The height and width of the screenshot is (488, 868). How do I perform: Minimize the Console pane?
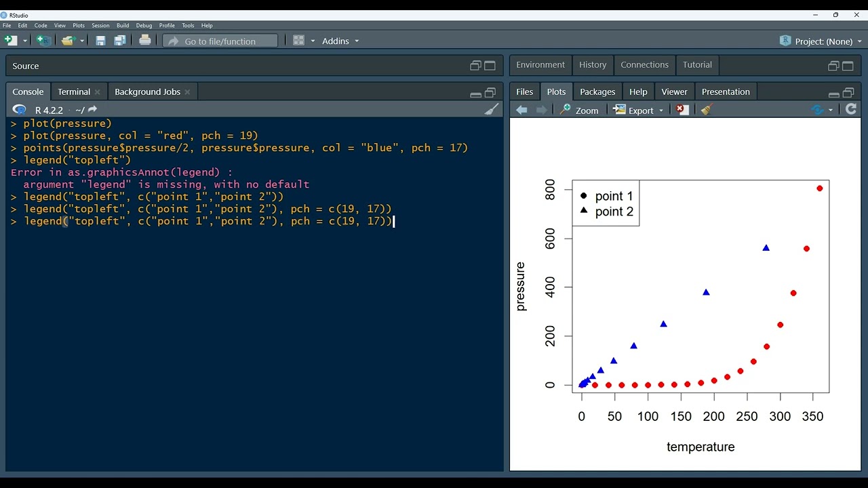pos(475,94)
